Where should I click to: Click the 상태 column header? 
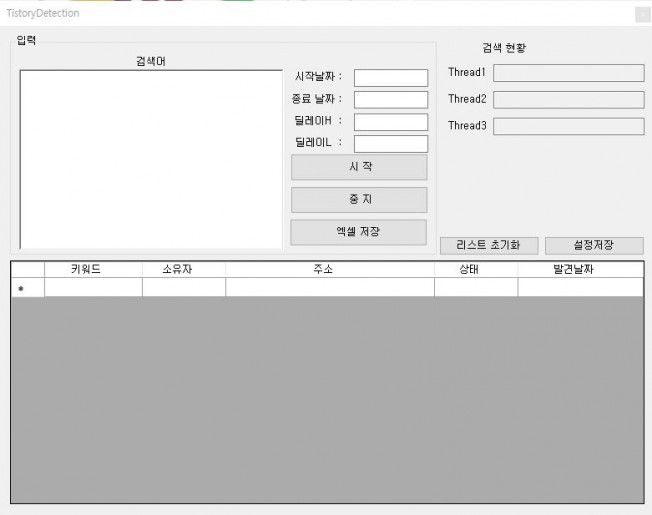pyautogui.click(x=475, y=269)
